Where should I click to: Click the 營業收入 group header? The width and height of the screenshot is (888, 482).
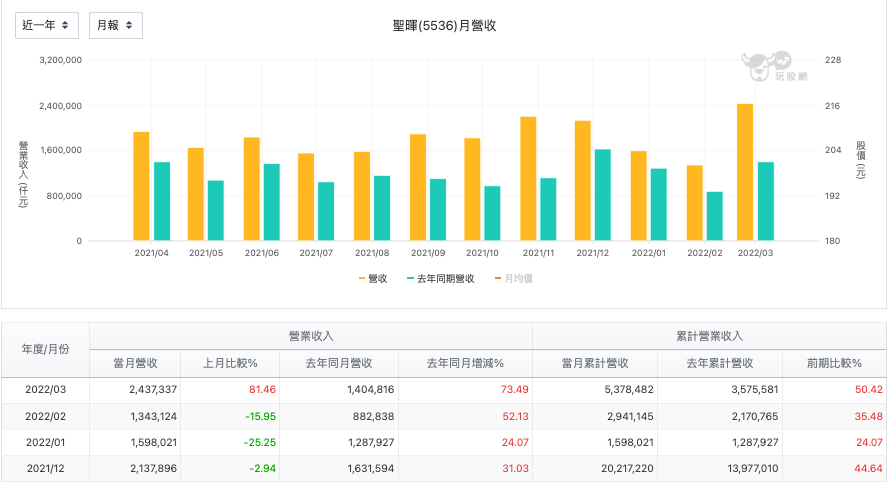pyautogui.click(x=311, y=336)
